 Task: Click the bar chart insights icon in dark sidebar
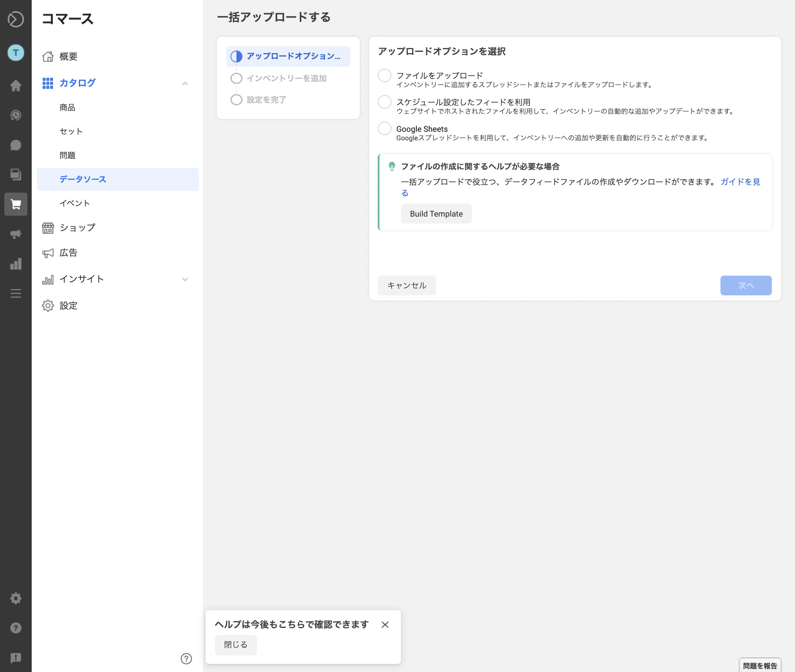(x=16, y=264)
